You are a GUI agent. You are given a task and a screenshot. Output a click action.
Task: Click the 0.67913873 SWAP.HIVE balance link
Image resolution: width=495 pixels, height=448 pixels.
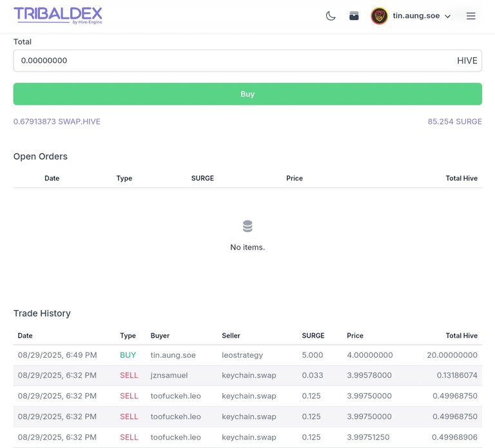[x=57, y=122]
